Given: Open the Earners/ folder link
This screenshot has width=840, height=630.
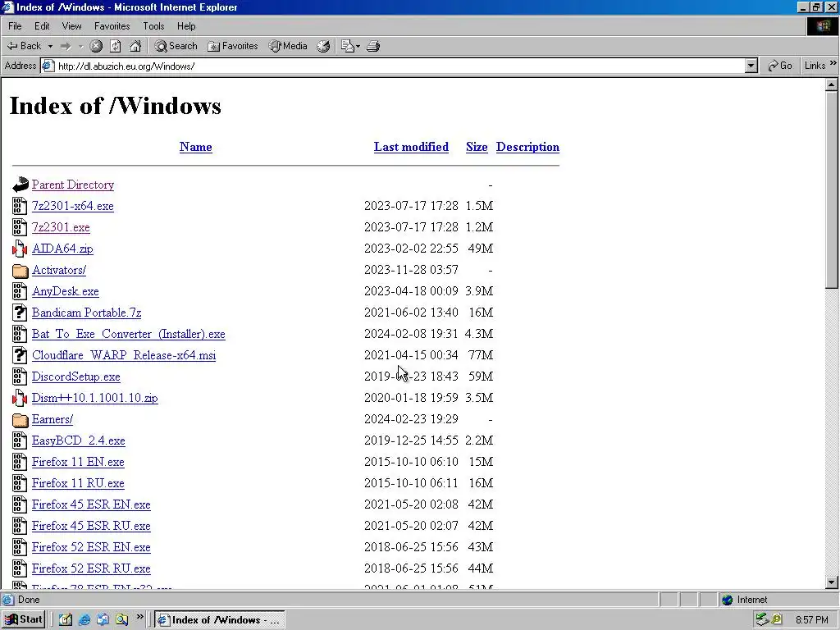Looking at the screenshot, I should click(x=52, y=419).
